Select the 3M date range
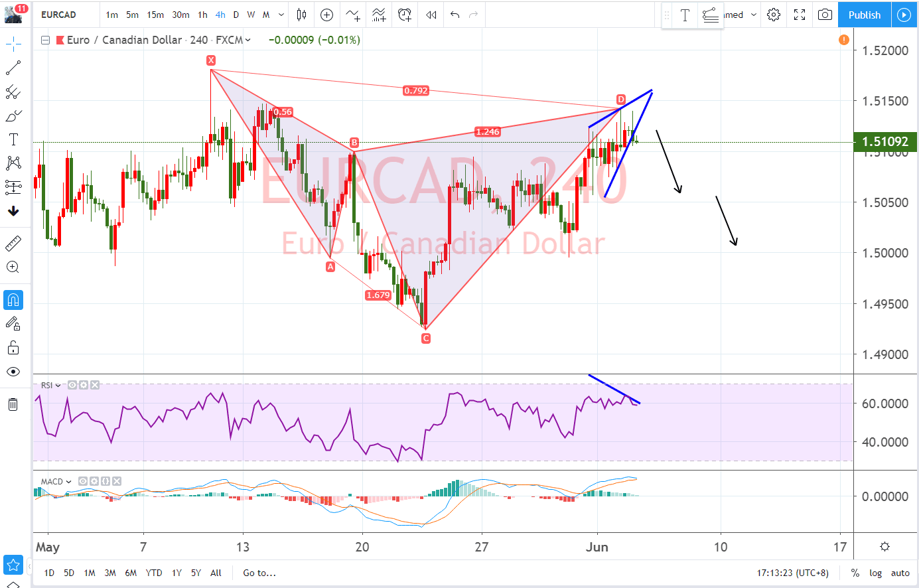Viewport: 919px width, 588px height. coord(110,573)
